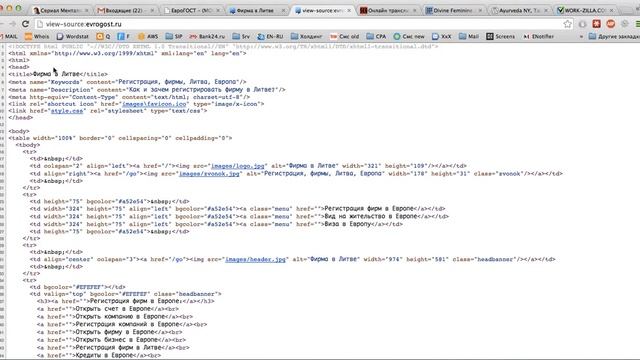Open the MAIL bookmark
Viewport: 640px width, 360px height.
9,36
